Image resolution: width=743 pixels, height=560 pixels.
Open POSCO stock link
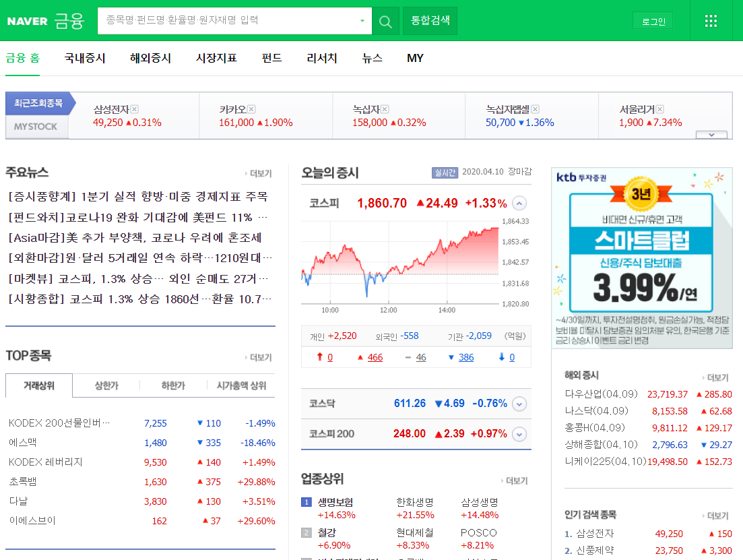click(478, 533)
